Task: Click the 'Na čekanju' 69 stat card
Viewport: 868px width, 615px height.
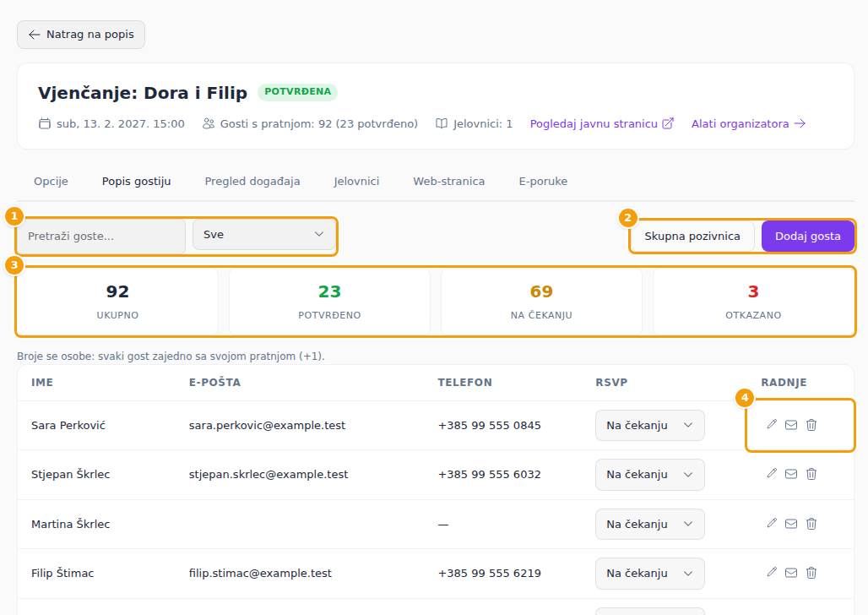Action: (x=541, y=302)
